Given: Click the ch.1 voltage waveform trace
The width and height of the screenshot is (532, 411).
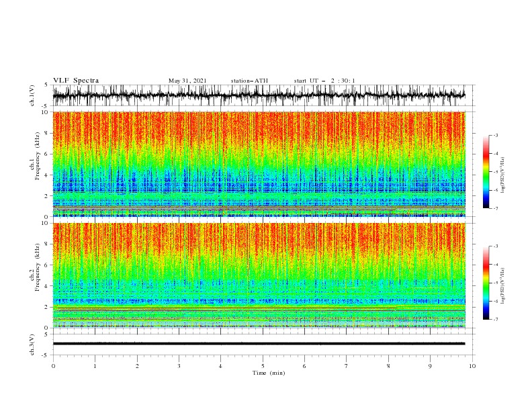Looking at the screenshot, I should [259, 95].
